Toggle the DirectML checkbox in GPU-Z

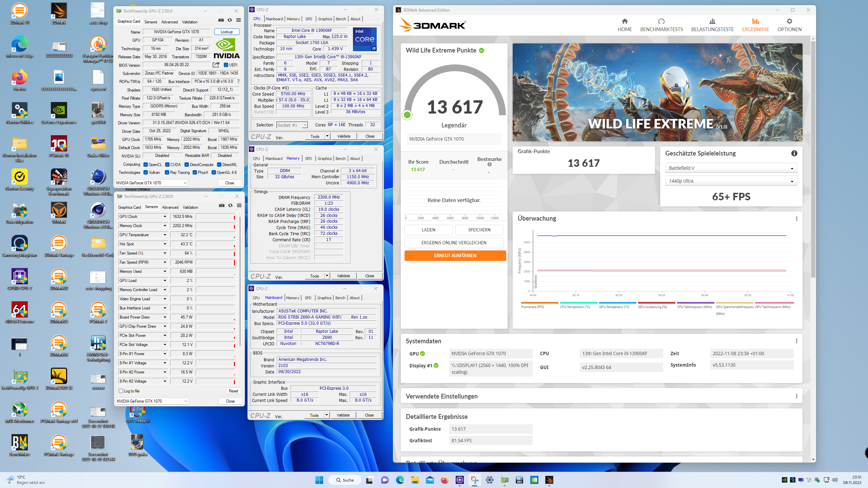coord(219,165)
